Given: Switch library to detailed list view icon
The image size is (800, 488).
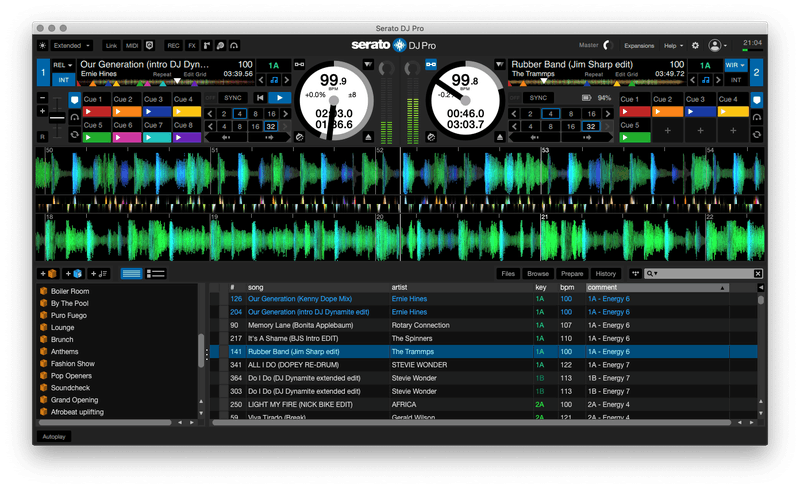Looking at the screenshot, I should point(156,274).
